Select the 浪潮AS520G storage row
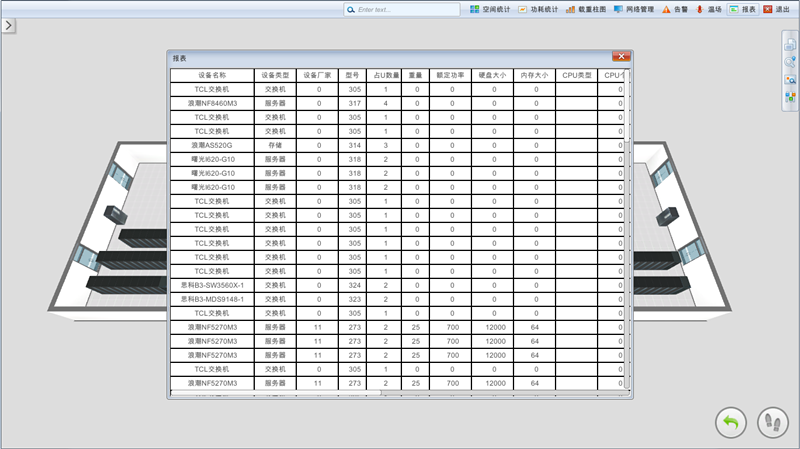 click(x=212, y=145)
